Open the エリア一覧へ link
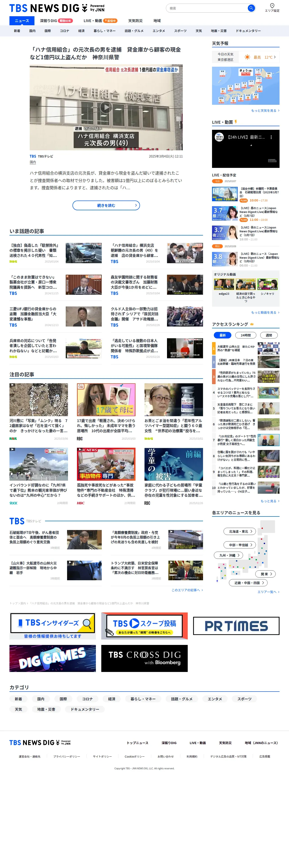289x868 pixels. tap(268, 592)
